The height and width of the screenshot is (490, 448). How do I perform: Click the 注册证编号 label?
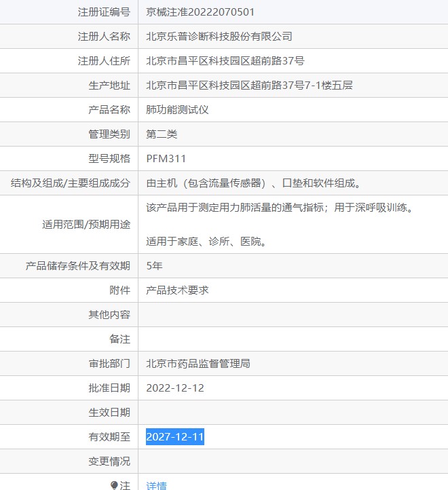104,12
